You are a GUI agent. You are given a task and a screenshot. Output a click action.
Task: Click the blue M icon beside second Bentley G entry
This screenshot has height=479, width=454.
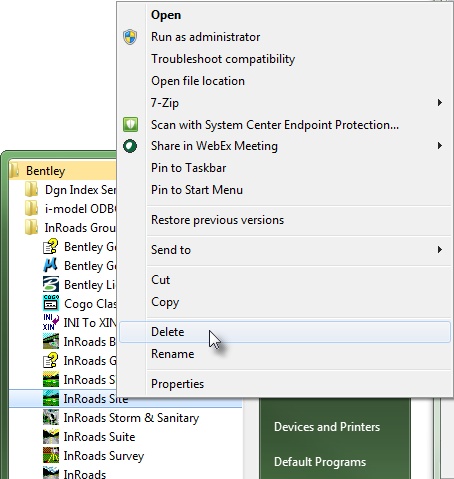pyautogui.click(x=51, y=265)
